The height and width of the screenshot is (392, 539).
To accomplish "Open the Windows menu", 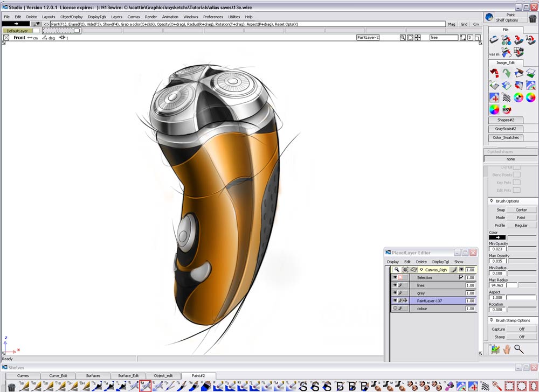I will (x=191, y=17).
